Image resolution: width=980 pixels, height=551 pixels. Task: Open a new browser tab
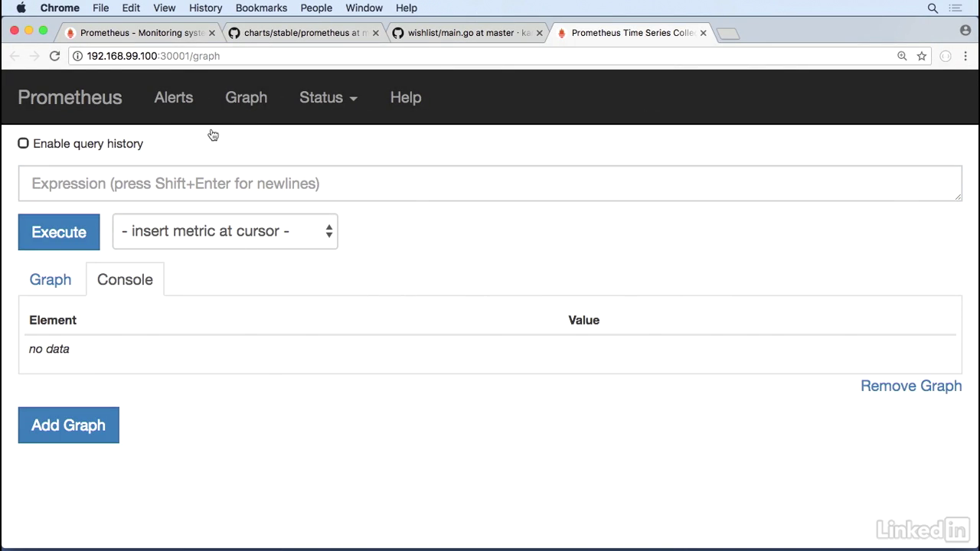coord(728,34)
